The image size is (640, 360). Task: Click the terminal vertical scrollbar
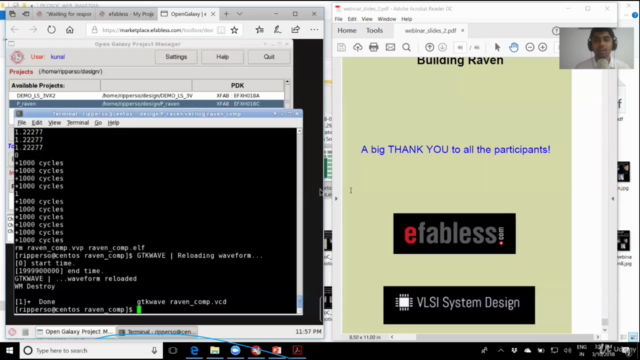point(300,220)
